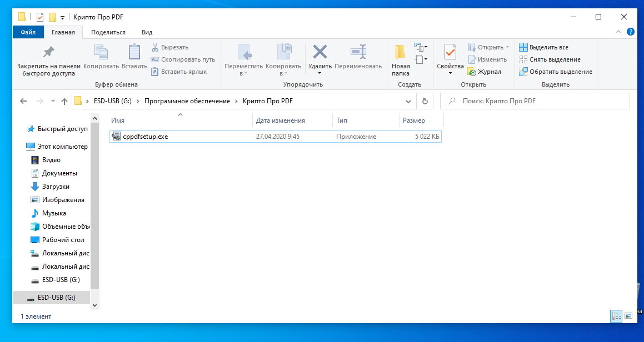Select Этот компьютер in sidebar
The width and height of the screenshot is (644, 342).
(57, 147)
